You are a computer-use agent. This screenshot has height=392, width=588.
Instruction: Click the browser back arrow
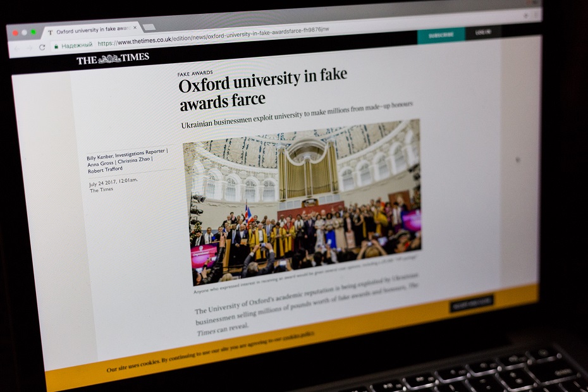click(x=17, y=49)
